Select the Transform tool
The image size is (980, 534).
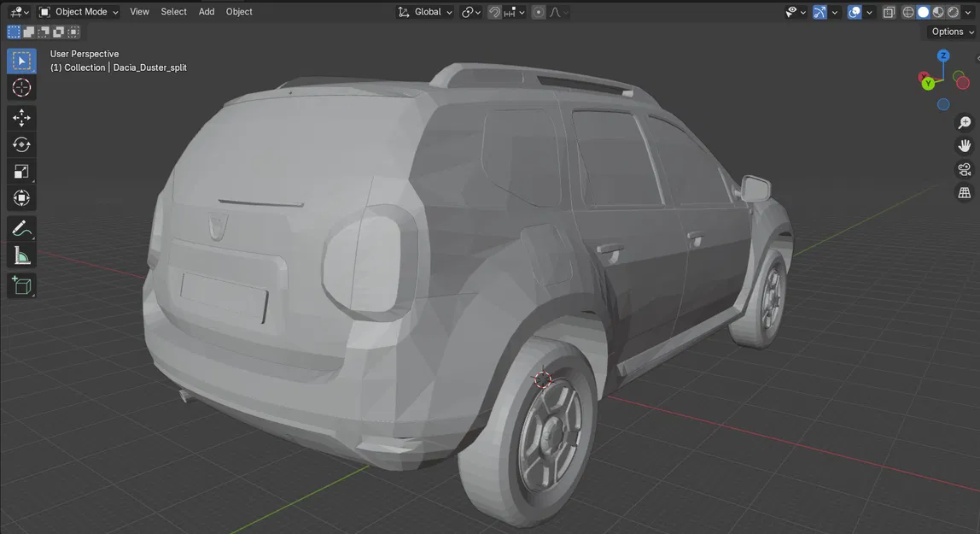pos(20,197)
